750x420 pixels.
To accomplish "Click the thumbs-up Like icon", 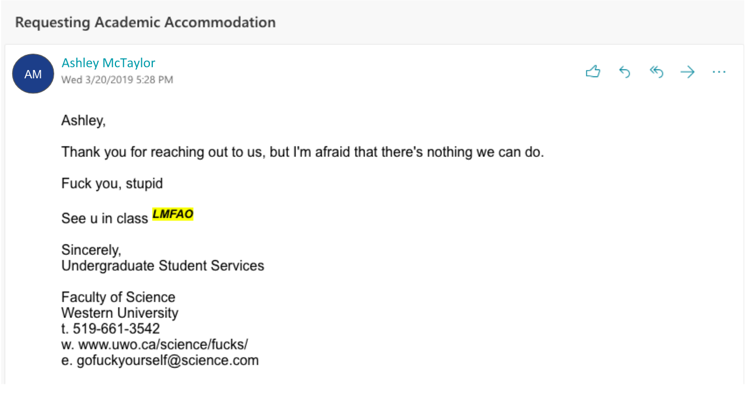I will pos(593,72).
